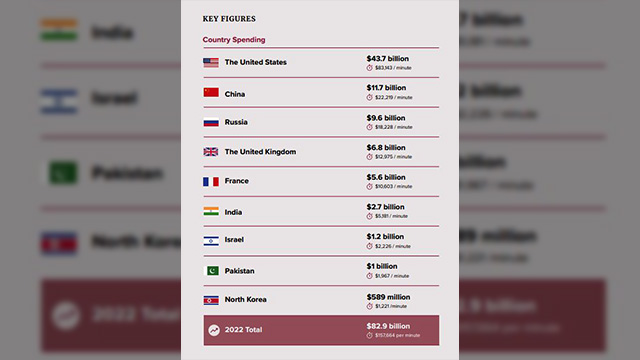
Task: Click the clock icon under $43.7 billion
Action: pyautogui.click(x=369, y=68)
